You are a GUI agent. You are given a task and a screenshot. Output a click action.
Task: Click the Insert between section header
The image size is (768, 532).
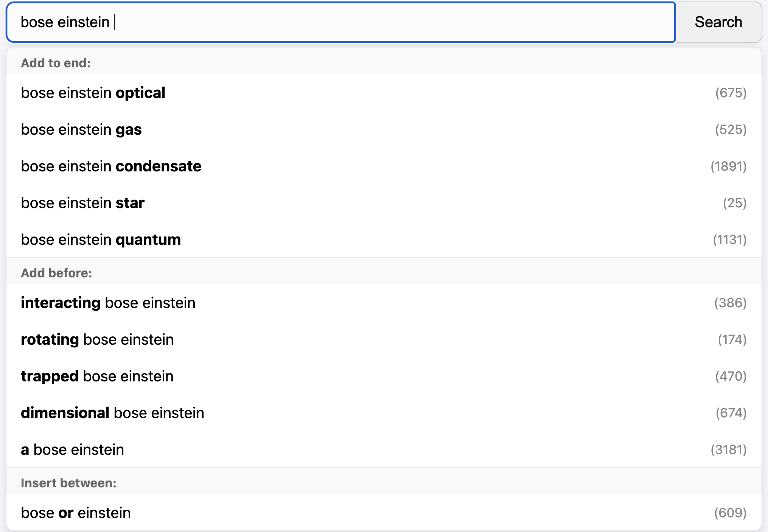68,483
